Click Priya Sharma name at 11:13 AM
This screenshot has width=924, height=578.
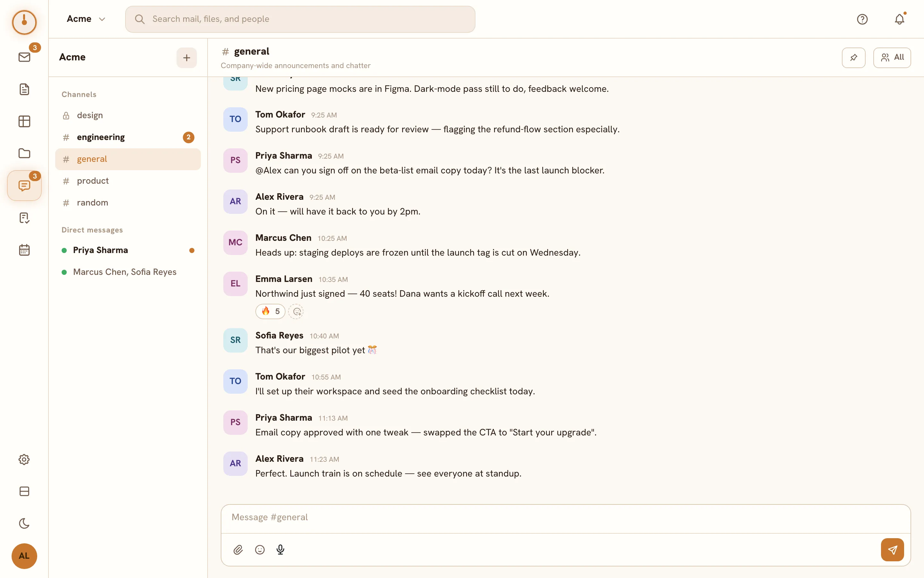[x=283, y=418]
